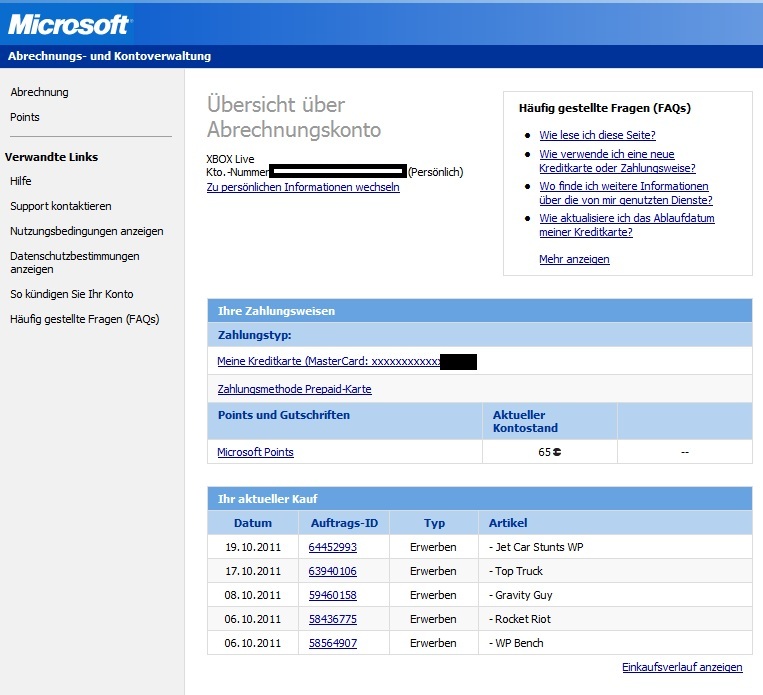Open order ID 59460158
763x695 pixels.
332,595
